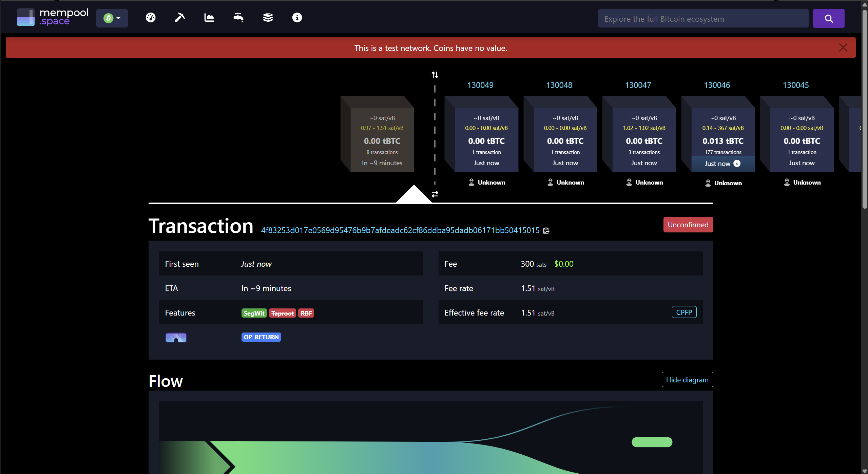868x474 pixels.
Task: Click the purple search button
Action: 828,19
